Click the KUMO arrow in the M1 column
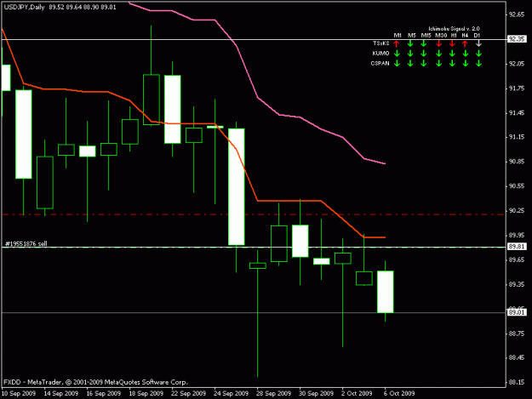Viewport: 532px width, 399px height. 397,54
